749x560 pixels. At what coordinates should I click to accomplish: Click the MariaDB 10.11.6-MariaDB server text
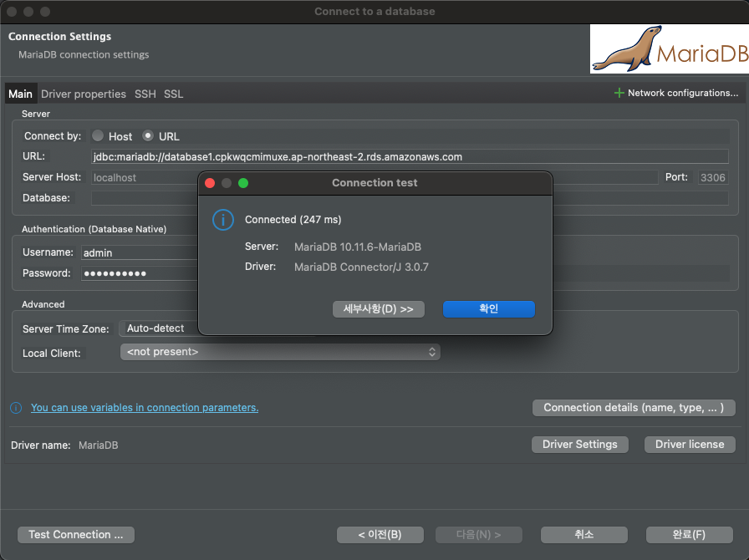(x=358, y=247)
